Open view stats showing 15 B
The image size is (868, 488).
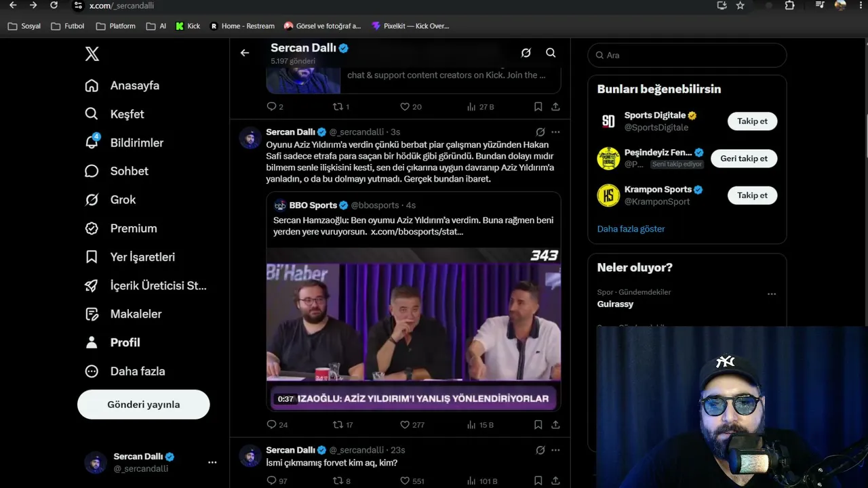tap(480, 425)
